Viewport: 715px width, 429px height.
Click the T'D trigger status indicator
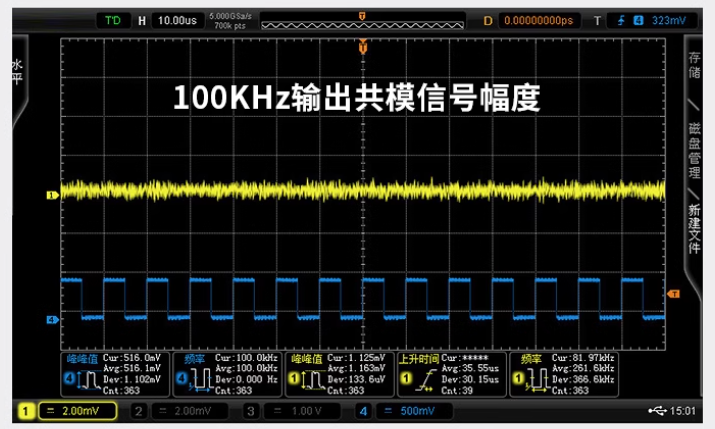[x=116, y=20]
